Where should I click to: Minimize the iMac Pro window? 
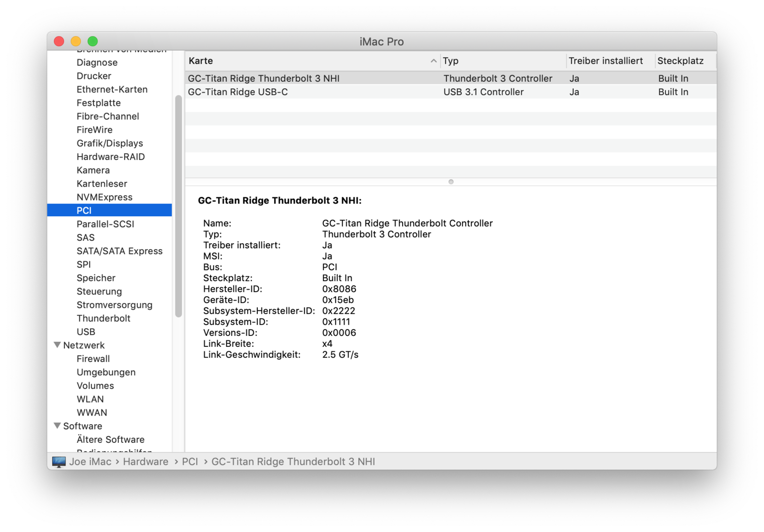coord(76,41)
